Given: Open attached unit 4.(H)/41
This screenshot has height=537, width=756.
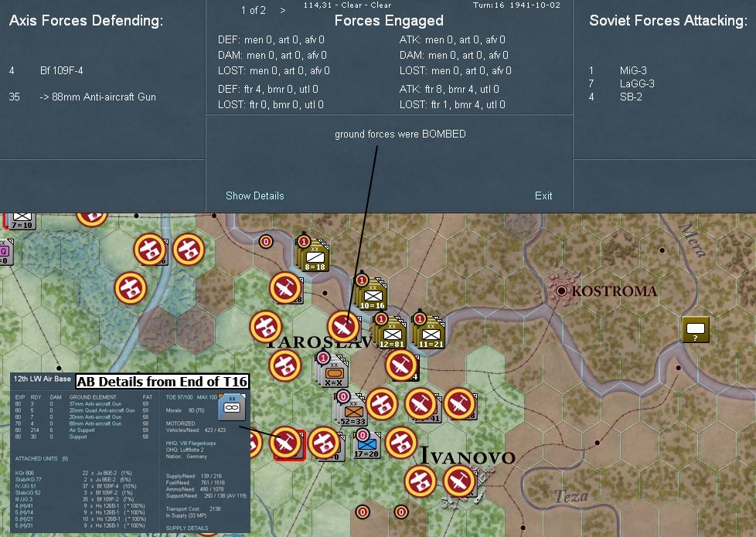Looking at the screenshot, I should point(24,505).
